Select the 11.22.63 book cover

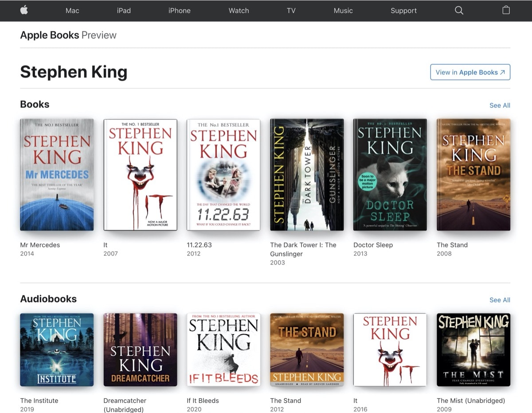(x=223, y=175)
